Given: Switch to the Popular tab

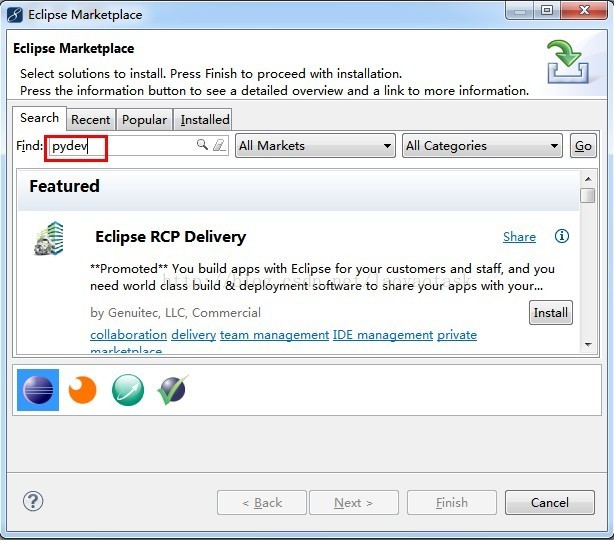Looking at the screenshot, I should click(144, 119).
